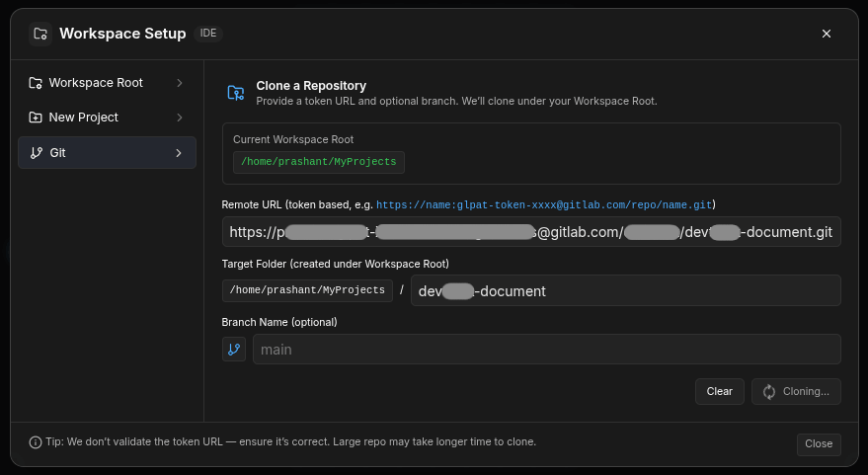868x475 pixels.
Task: Click the Workspace Setup folder icon in header
Action: click(40, 34)
